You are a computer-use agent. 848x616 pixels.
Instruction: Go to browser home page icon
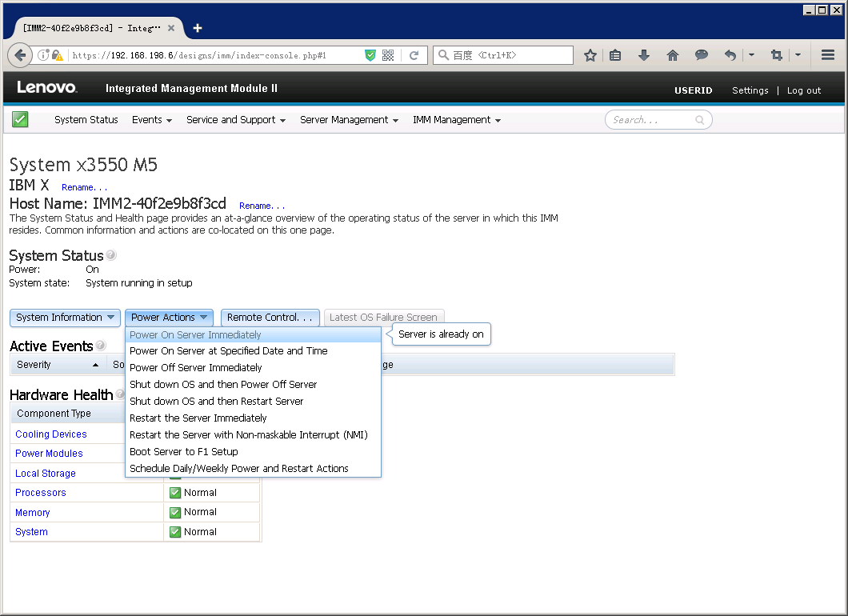coord(673,55)
